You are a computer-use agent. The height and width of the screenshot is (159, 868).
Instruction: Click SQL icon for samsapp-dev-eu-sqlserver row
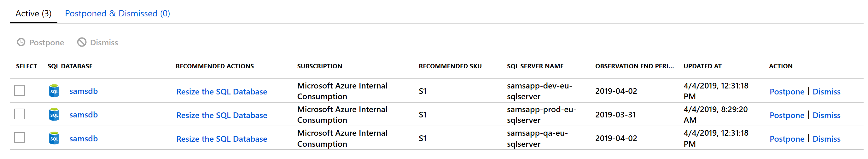point(54,91)
